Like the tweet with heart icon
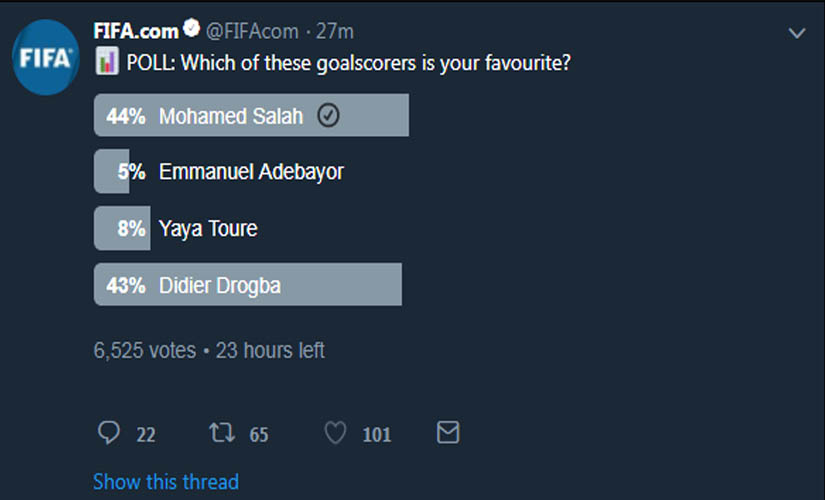The width and height of the screenshot is (825, 500). (336, 433)
